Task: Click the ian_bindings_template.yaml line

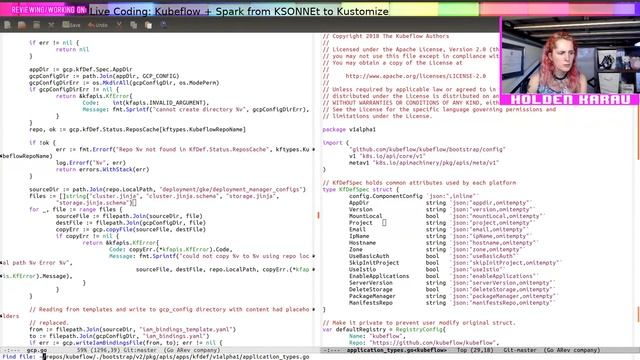Action: pos(133,329)
